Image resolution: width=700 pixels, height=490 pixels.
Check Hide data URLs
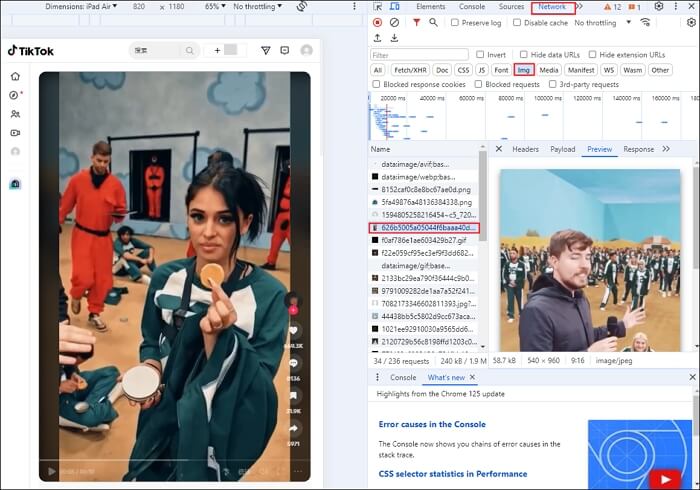(524, 54)
